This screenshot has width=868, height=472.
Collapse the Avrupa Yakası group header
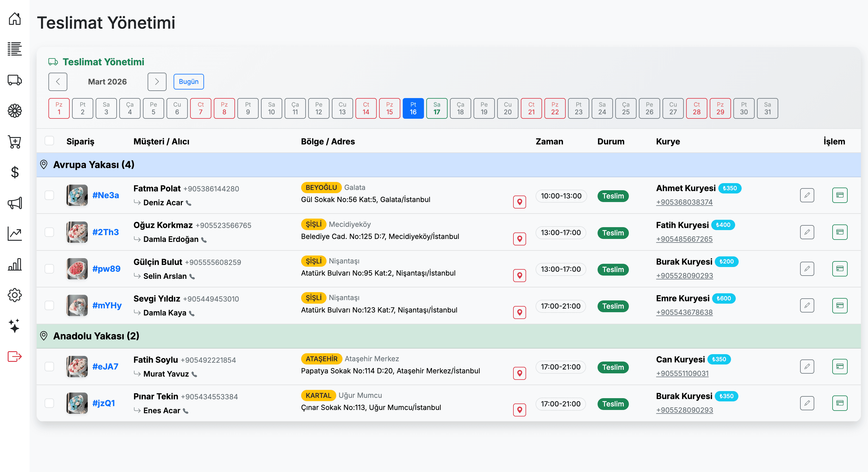click(x=94, y=165)
